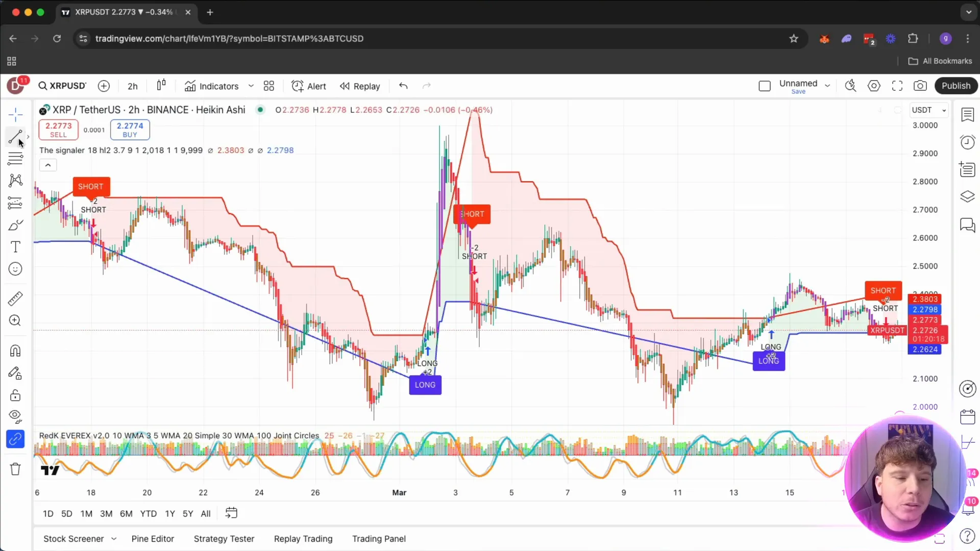Open the Pine Editor tab
The width and height of the screenshot is (980, 551).
(x=153, y=539)
